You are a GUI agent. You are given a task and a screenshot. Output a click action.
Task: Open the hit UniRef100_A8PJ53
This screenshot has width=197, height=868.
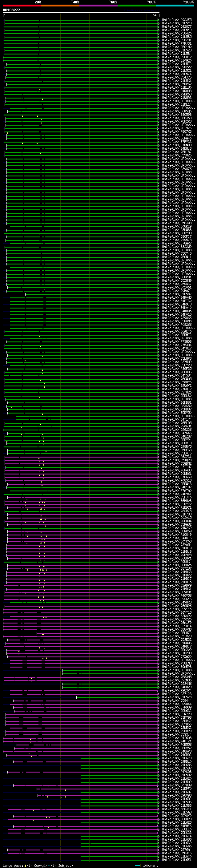pos(177,118)
